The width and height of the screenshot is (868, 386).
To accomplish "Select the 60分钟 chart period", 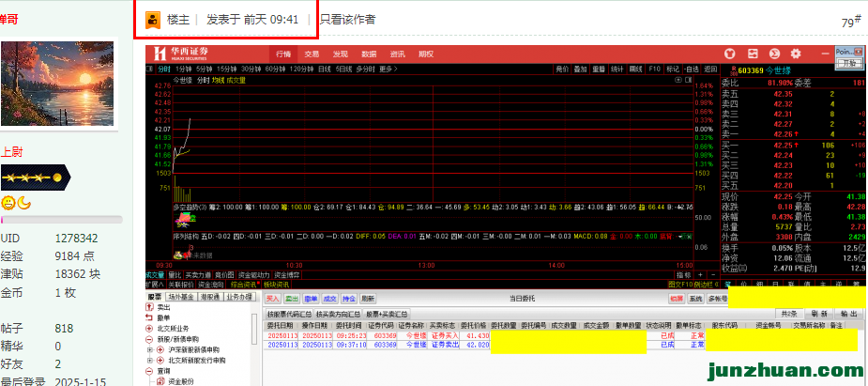I will click(275, 69).
